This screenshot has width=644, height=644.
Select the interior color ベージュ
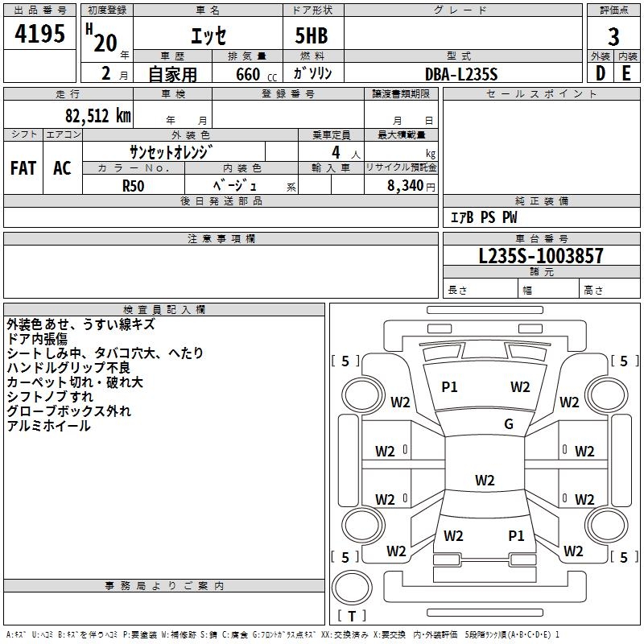click(235, 185)
